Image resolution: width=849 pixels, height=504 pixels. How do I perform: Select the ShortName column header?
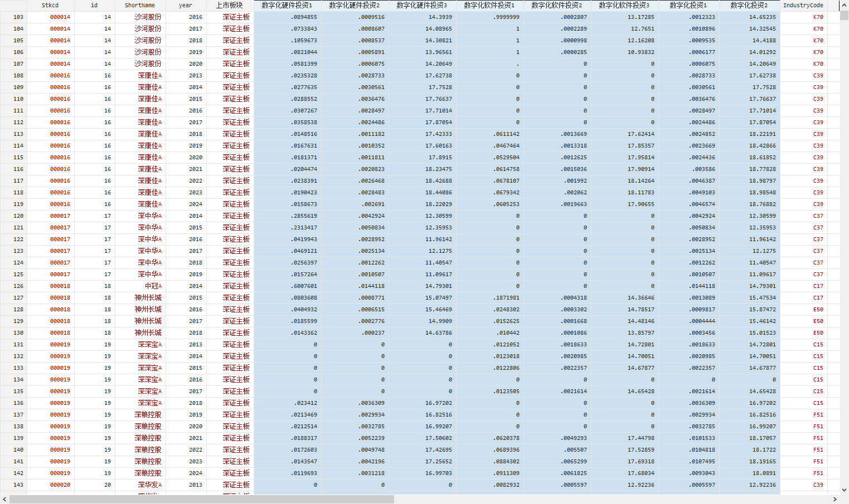[140, 6]
